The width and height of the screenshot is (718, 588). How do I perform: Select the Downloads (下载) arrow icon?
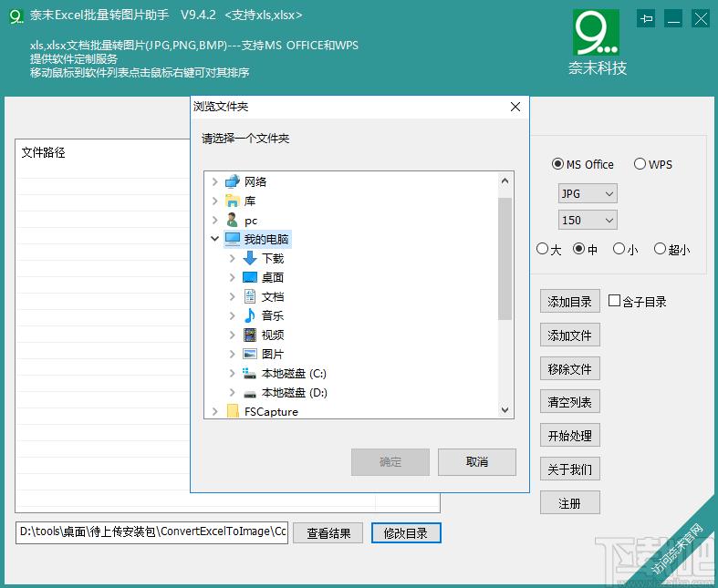coord(250,258)
